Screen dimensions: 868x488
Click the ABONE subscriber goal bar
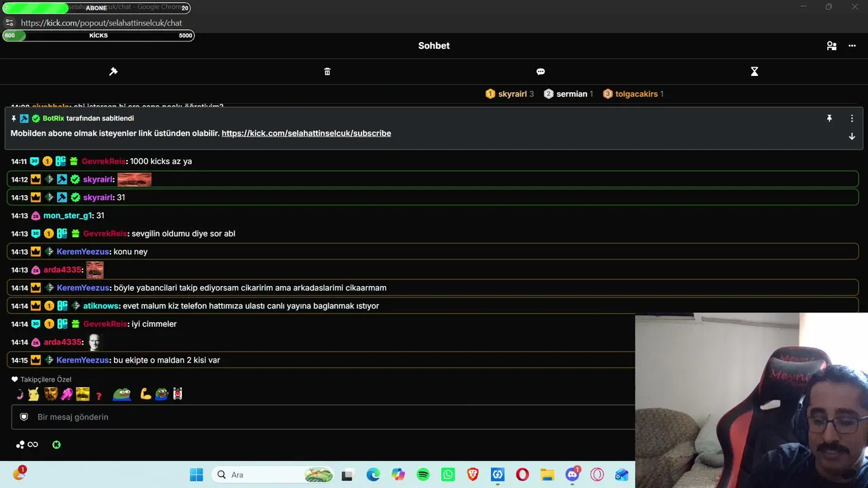click(96, 8)
